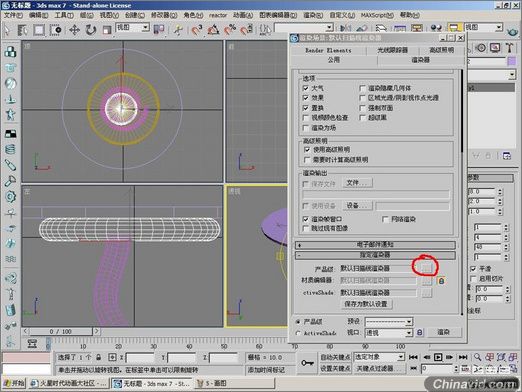Click the 文件... Files button
Viewport: 522px width, 392px height.
[x=357, y=183]
